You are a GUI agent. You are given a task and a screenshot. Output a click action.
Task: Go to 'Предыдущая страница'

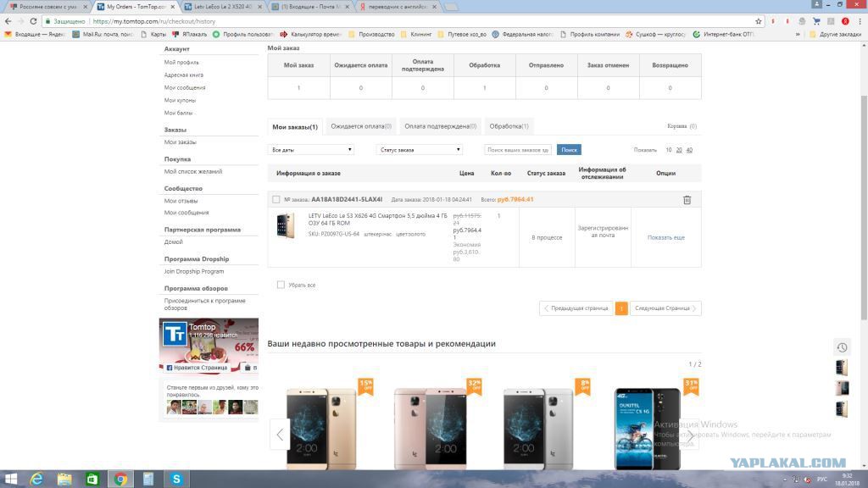[x=576, y=308]
